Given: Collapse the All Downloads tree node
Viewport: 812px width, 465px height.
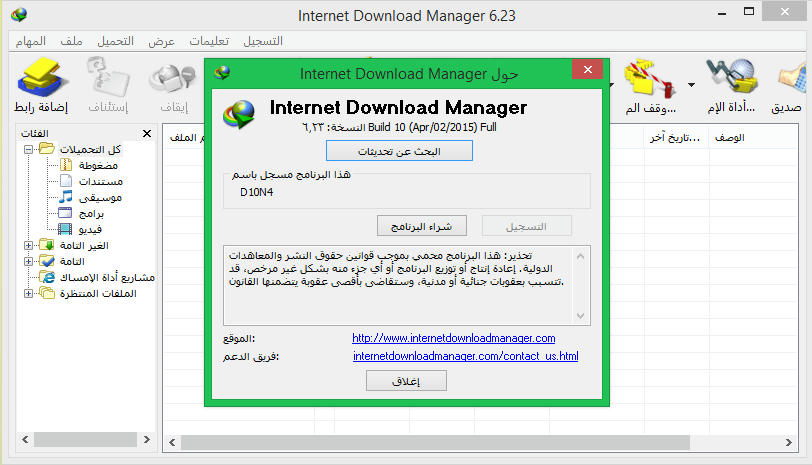Looking at the screenshot, I should (x=28, y=150).
